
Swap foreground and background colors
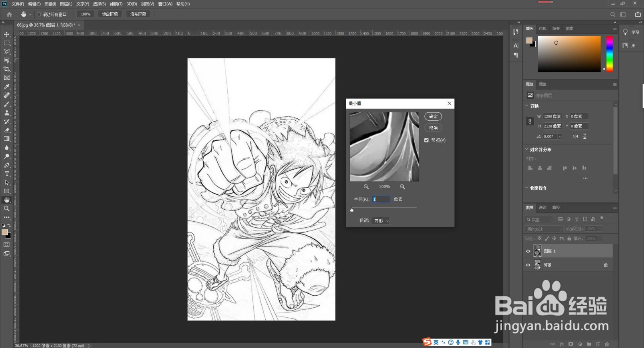coord(9,225)
